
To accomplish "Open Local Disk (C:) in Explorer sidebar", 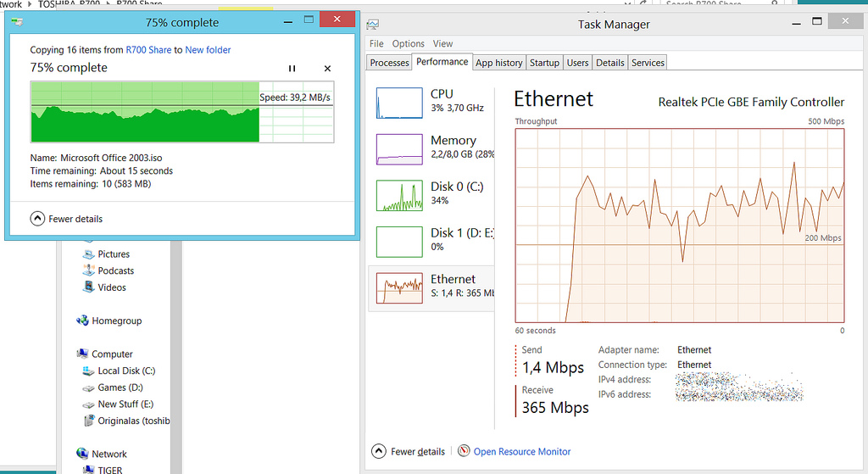I will pyautogui.click(x=126, y=371).
